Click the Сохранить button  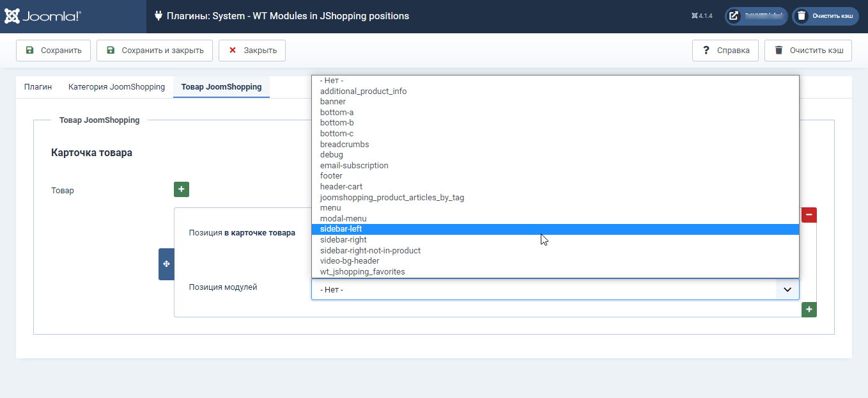tap(53, 51)
